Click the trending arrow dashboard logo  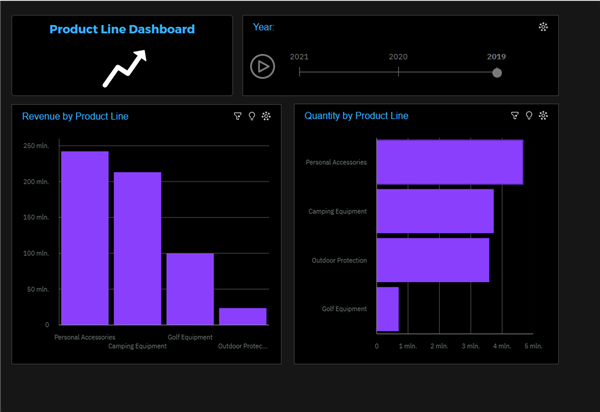pos(124,68)
